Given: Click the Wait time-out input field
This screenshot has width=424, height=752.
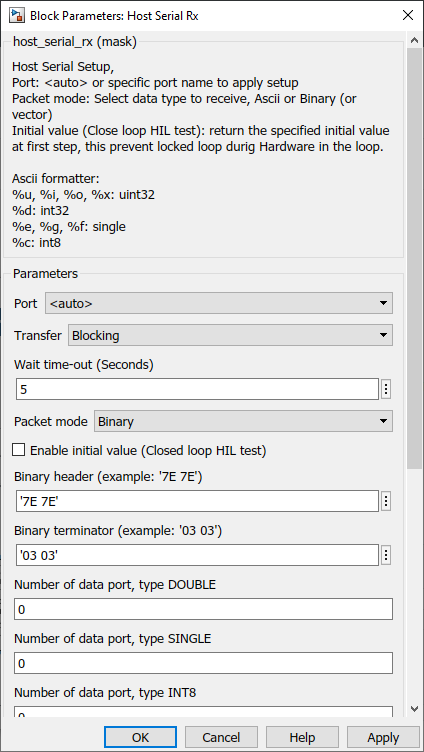Looking at the screenshot, I should (198, 389).
